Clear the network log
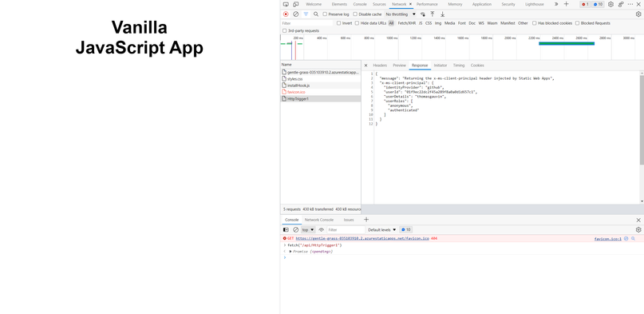Screen dimensions: 644x314 tap(296, 14)
